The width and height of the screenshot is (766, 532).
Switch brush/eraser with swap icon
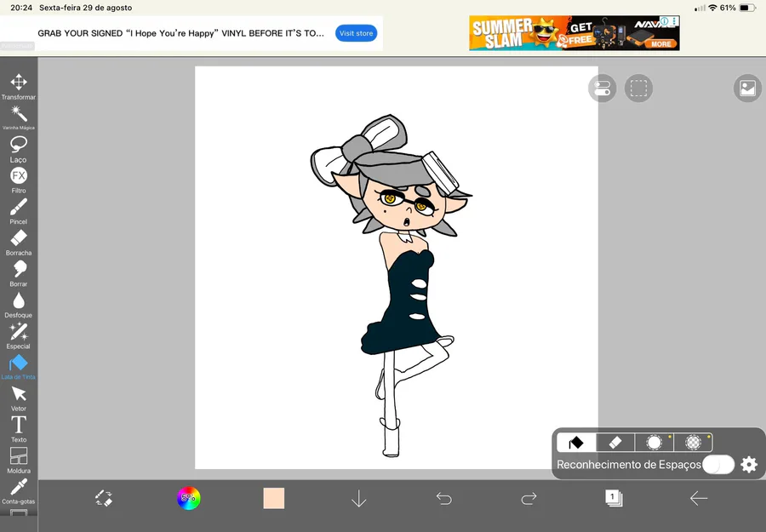point(104,498)
